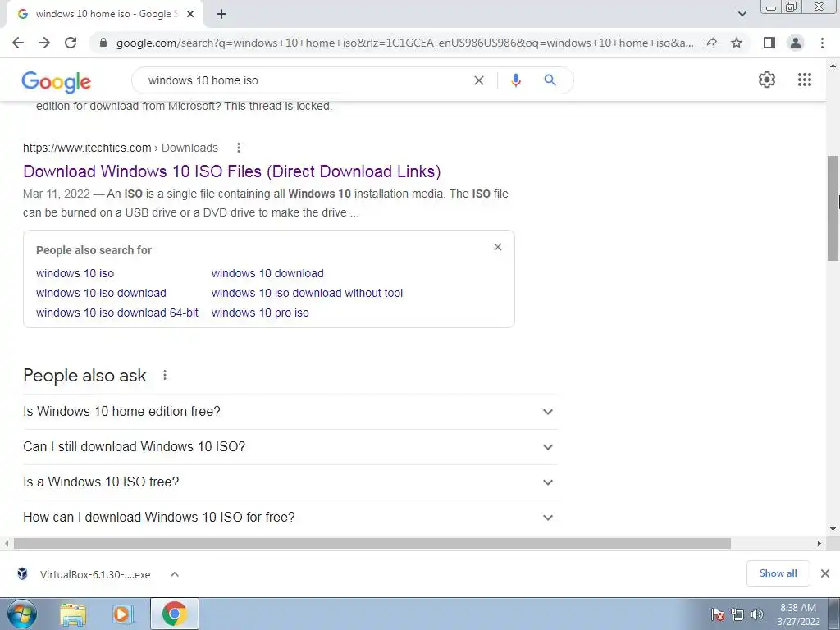840x630 pixels.
Task: Expand 'Can I still download Windows 10 ISO?'
Action: (x=290, y=447)
